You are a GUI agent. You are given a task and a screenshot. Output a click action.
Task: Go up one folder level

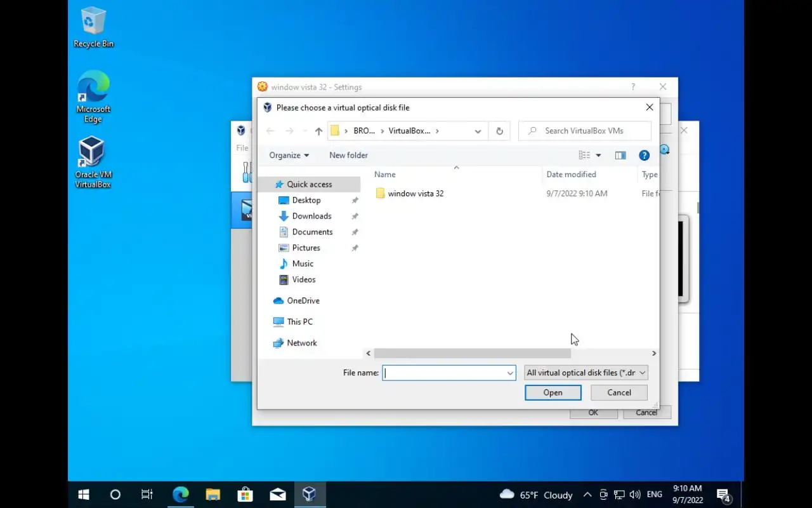pos(318,131)
